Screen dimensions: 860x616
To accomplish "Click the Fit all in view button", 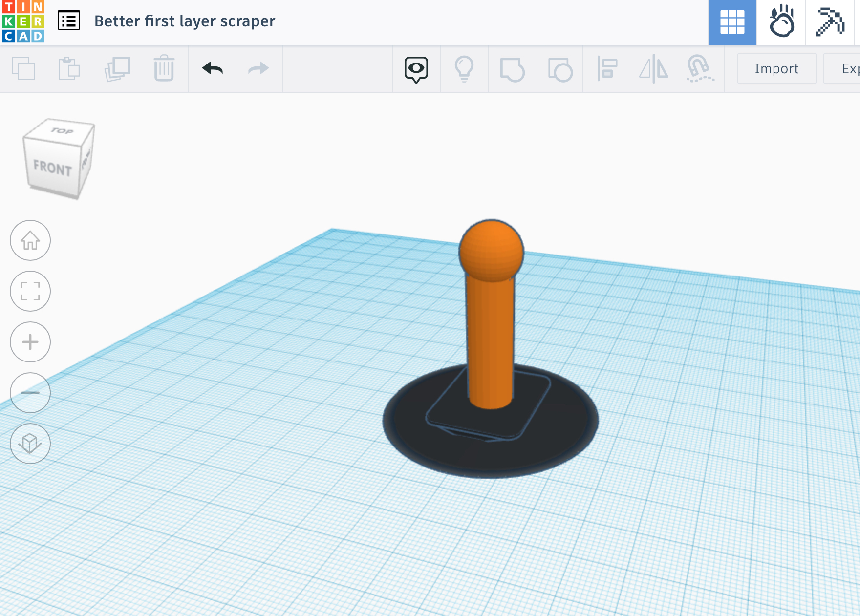I will pyautogui.click(x=30, y=291).
